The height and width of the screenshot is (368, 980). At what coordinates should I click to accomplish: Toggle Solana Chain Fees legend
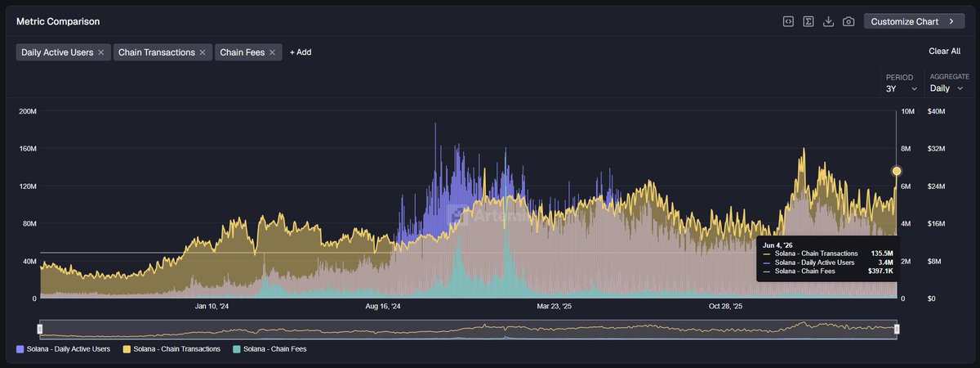point(269,349)
